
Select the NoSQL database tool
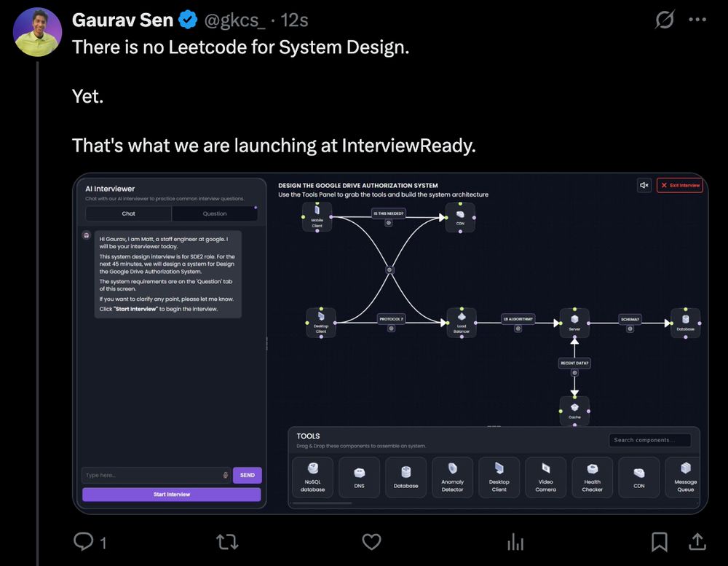coord(312,477)
